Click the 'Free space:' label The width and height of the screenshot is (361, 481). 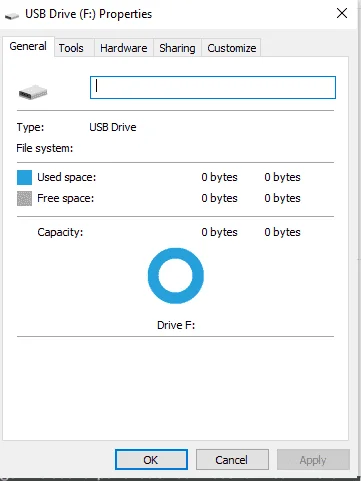pyautogui.click(x=66, y=198)
